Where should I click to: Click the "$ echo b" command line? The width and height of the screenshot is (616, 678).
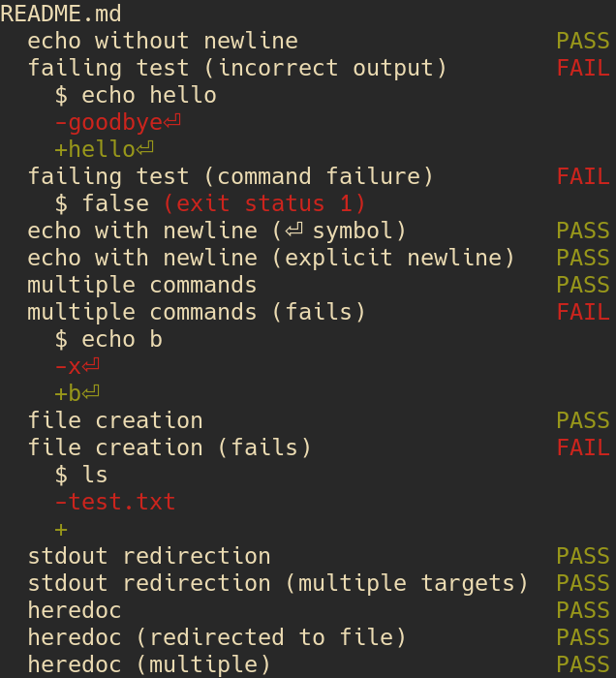[x=108, y=339]
